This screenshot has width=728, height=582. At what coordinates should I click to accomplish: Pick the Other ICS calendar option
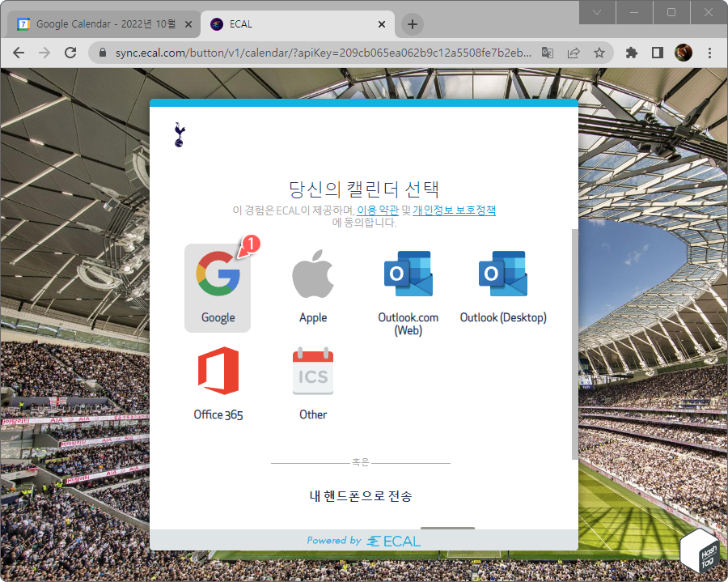click(x=313, y=372)
